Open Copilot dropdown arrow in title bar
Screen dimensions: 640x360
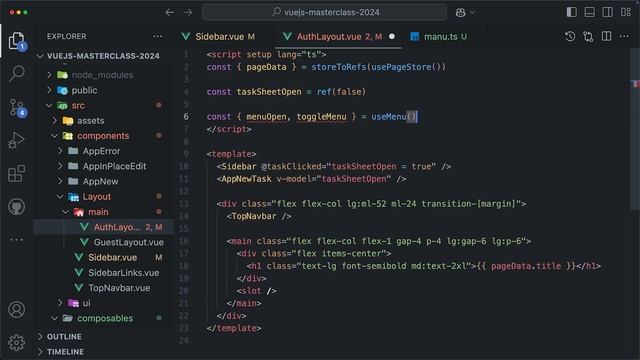coord(473,13)
